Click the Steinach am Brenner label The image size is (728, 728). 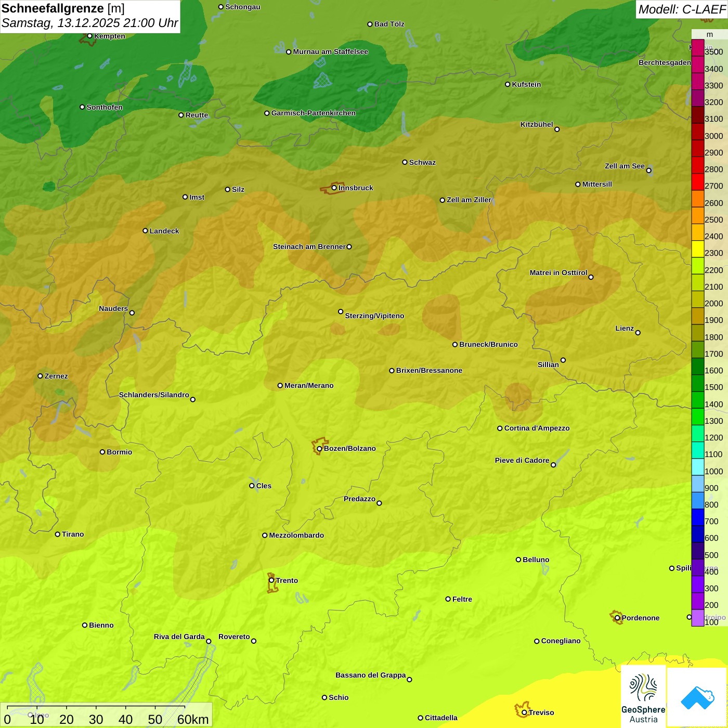point(309,246)
